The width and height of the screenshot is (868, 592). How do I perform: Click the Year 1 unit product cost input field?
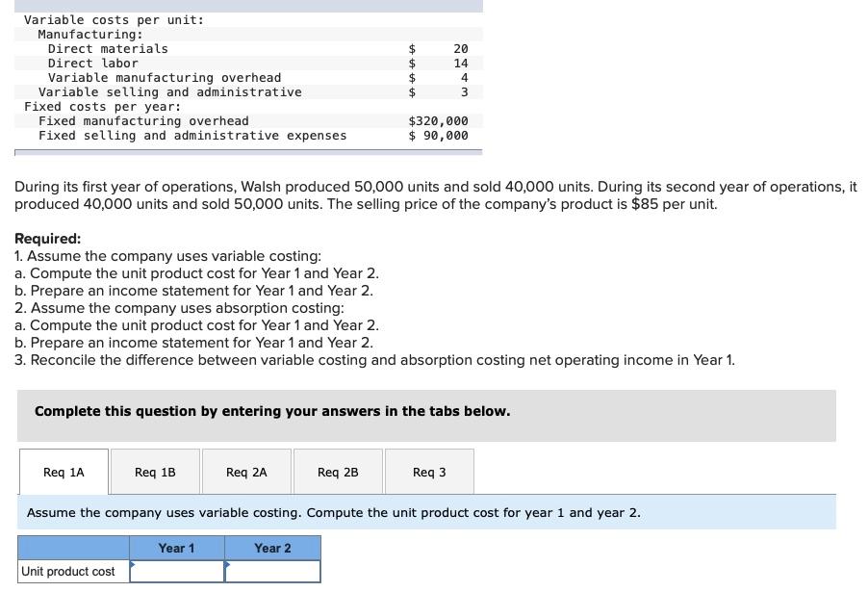pyautogui.click(x=178, y=571)
